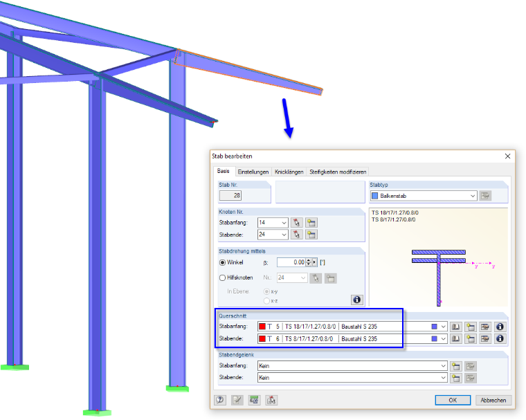This screenshot has width=526, height=420.
Task: Increase angle β with spinner arrows
Action: coord(309,260)
